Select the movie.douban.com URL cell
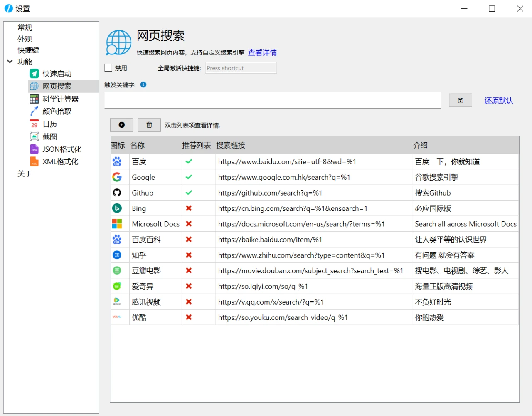Viewport: 532px width, 416px height. click(314, 271)
